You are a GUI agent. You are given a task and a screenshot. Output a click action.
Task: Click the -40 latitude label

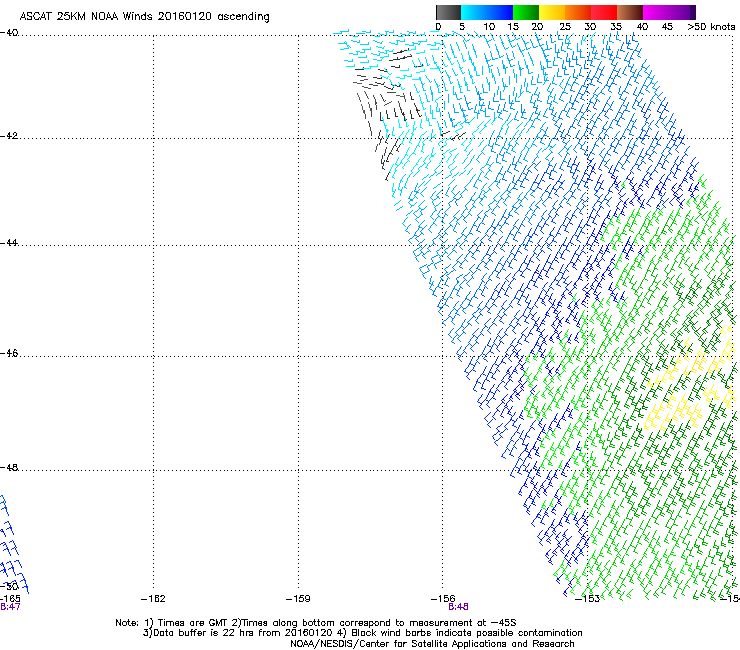(9, 33)
